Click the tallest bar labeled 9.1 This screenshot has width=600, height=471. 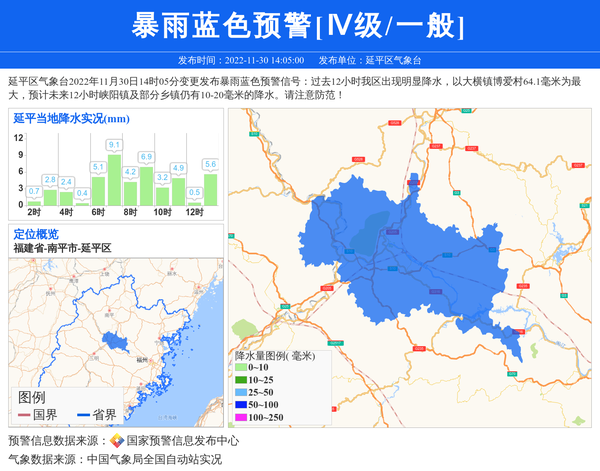[x=114, y=180]
